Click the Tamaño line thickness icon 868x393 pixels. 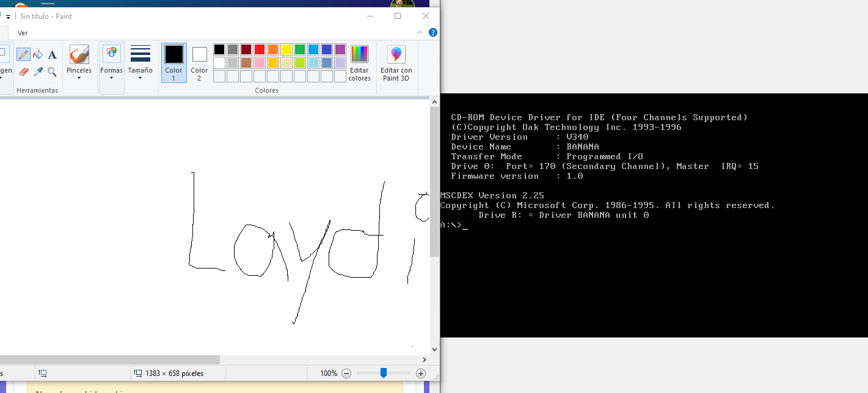(x=140, y=54)
